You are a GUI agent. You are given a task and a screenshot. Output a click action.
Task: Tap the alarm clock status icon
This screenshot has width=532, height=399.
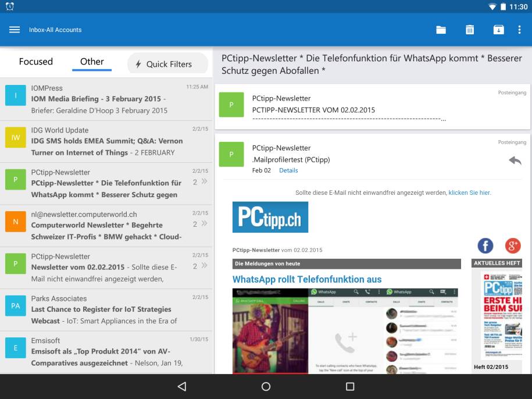tap(10, 6)
